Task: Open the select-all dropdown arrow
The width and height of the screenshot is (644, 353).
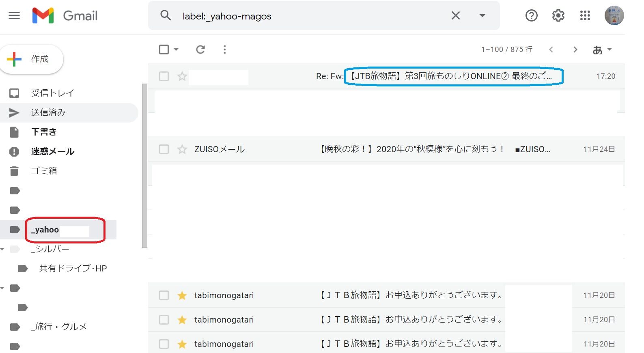Action: coord(176,50)
